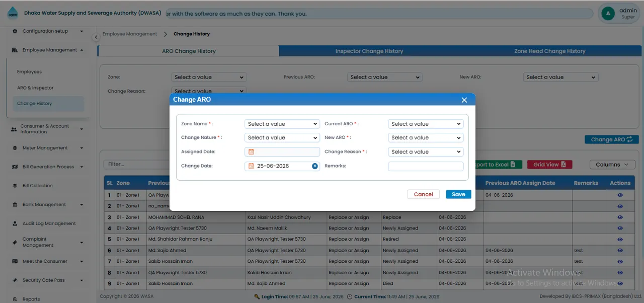Open the Columns dropdown
The image size is (644, 303).
(x=612, y=165)
